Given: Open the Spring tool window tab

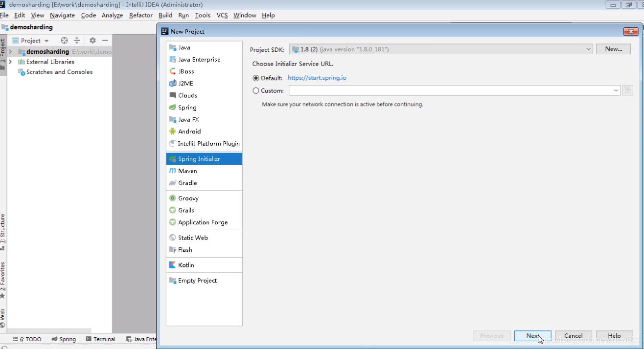Looking at the screenshot, I should click(x=64, y=339).
